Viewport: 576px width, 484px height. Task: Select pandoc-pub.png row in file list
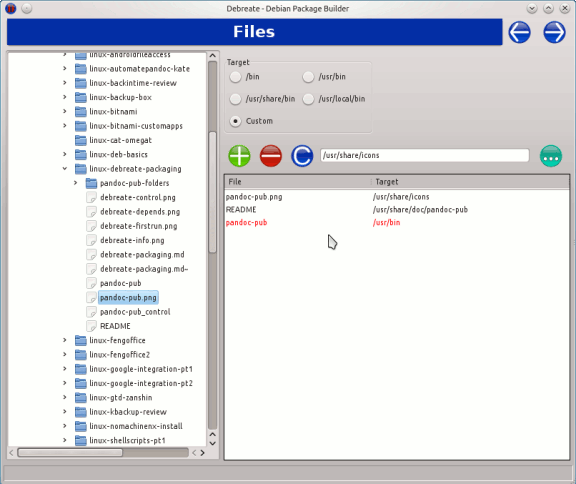tap(397, 197)
